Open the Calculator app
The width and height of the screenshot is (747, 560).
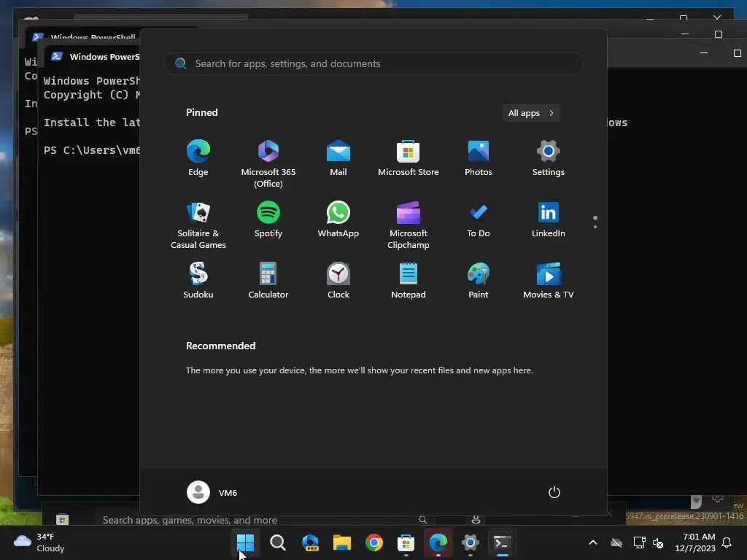268,281
